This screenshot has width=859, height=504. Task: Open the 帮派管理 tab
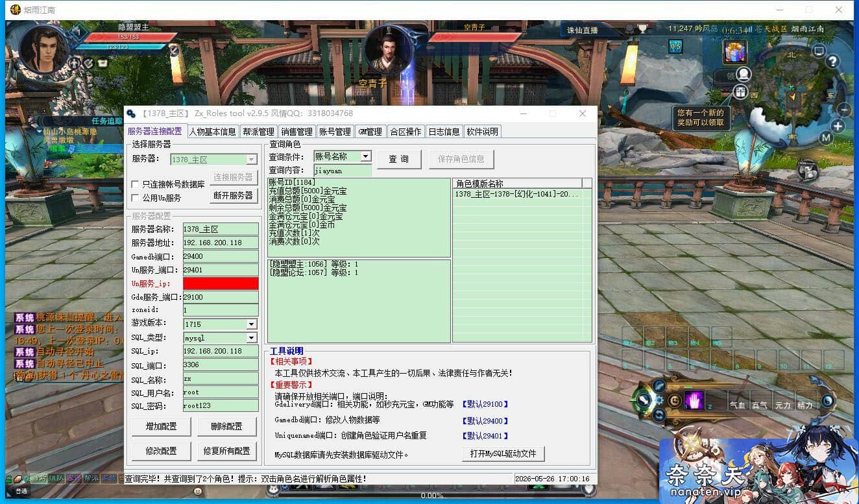click(x=258, y=132)
